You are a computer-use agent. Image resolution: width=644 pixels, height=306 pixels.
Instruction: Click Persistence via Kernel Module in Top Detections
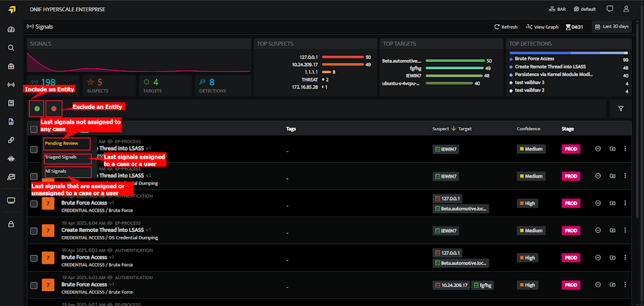click(x=553, y=75)
